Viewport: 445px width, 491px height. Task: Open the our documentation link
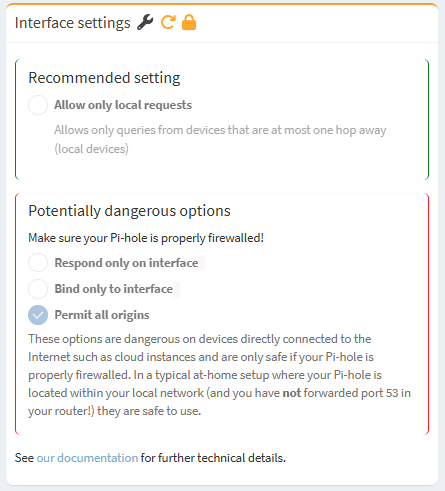[87, 458]
